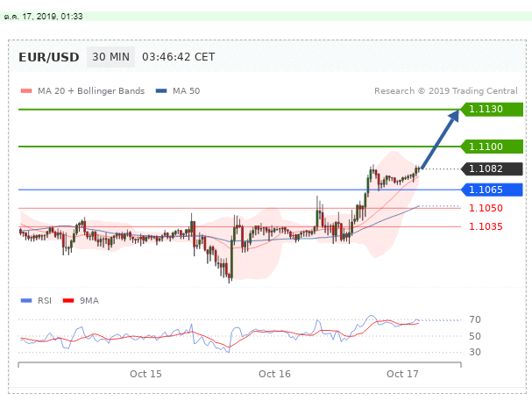Click the MA 50 blue legend swatch
Image resolution: width=532 pixels, height=401 pixels.
pyautogui.click(x=161, y=91)
